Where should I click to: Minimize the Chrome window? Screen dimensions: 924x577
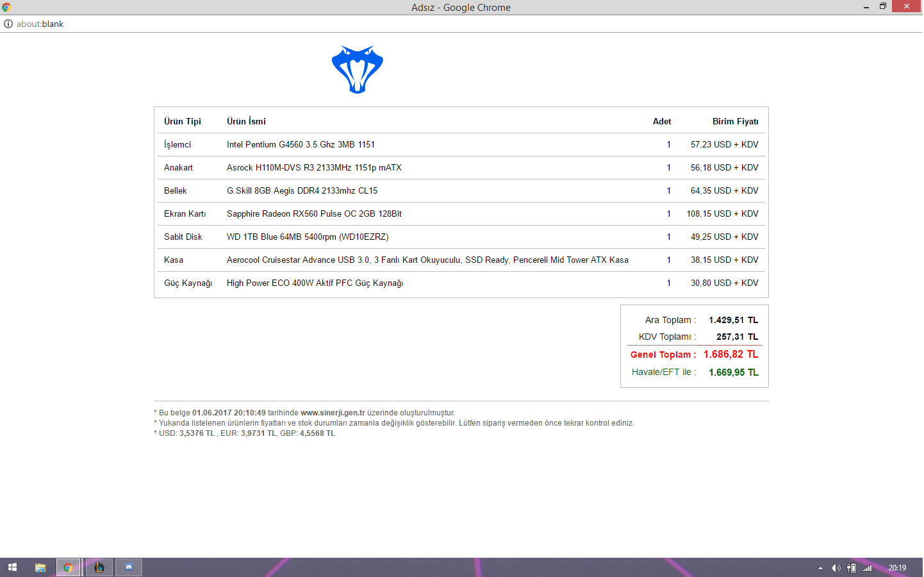(x=866, y=7)
